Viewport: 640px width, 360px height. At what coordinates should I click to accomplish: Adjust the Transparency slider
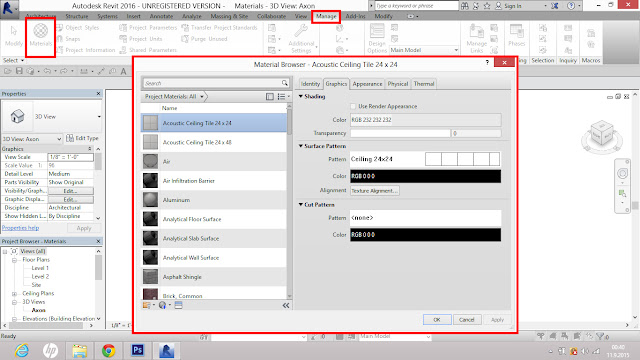400,133
